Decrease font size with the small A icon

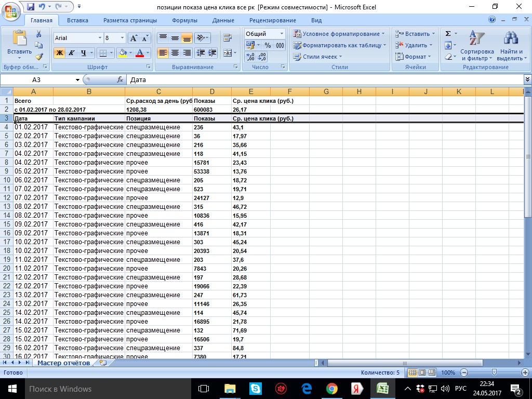click(x=145, y=38)
